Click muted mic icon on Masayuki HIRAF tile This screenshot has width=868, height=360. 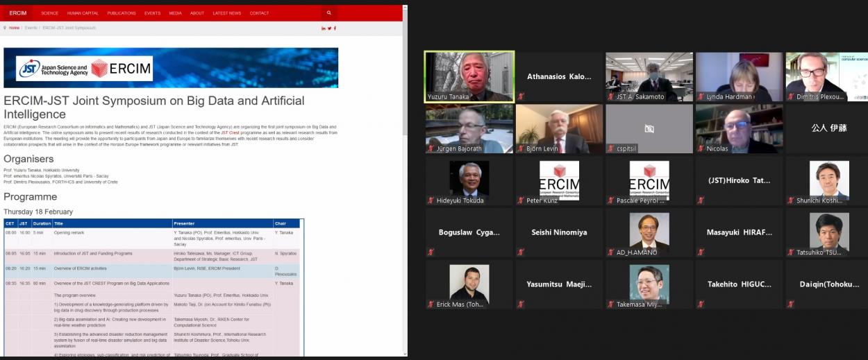point(701,252)
